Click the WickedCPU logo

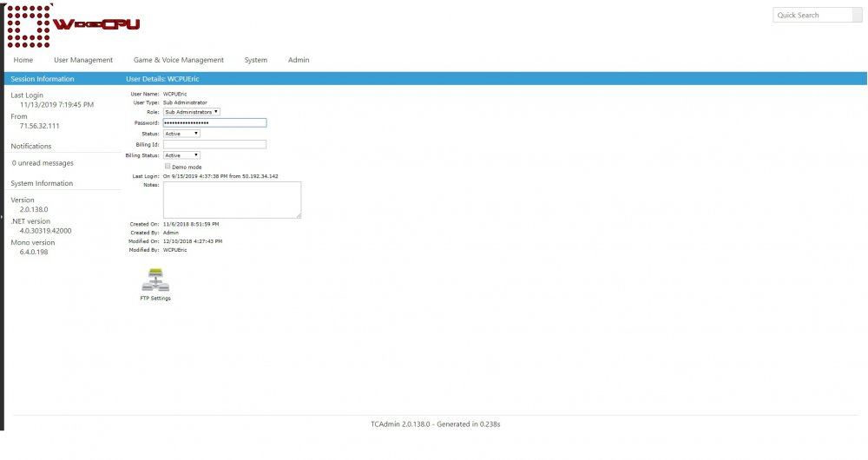tap(74, 24)
